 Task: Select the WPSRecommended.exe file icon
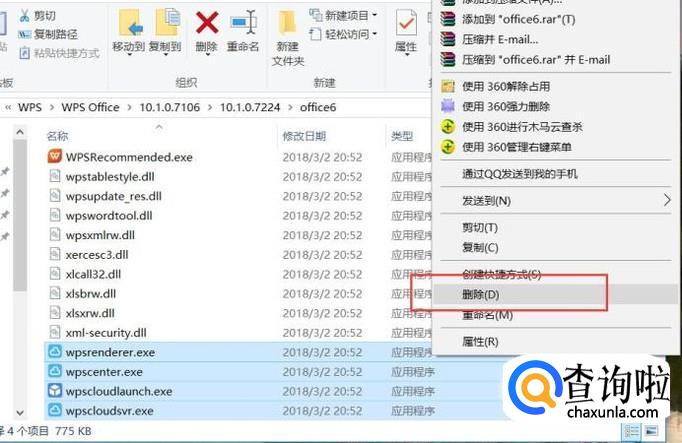point(55,157)
